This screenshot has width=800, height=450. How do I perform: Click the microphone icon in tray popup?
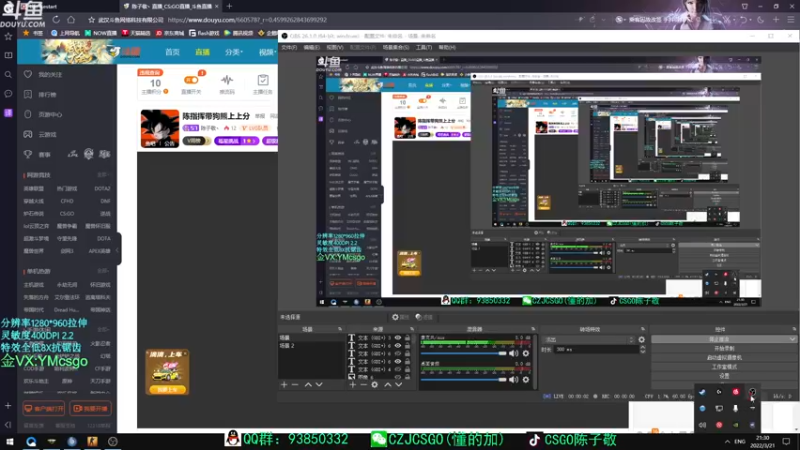pos(735,408)
